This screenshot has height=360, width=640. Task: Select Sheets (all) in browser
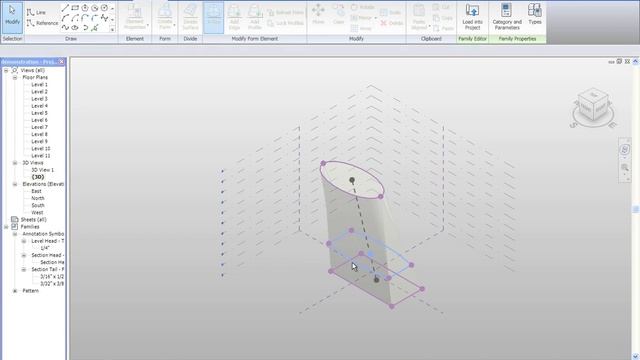pos(33,220)
